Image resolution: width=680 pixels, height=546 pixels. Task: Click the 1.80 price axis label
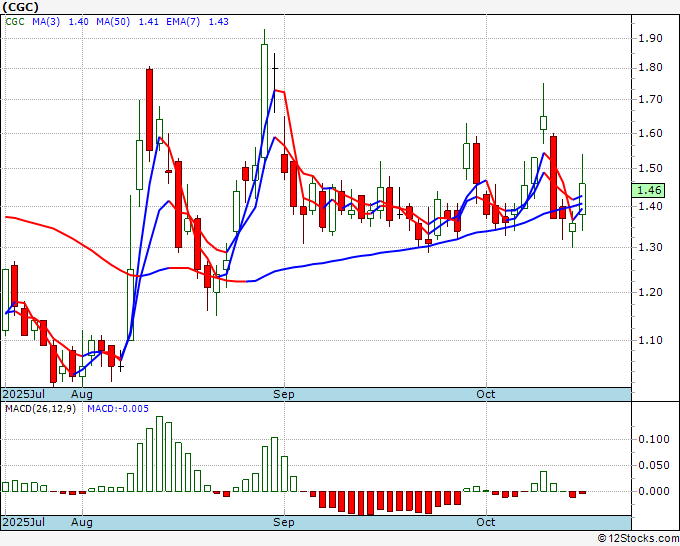click(651, 68)
